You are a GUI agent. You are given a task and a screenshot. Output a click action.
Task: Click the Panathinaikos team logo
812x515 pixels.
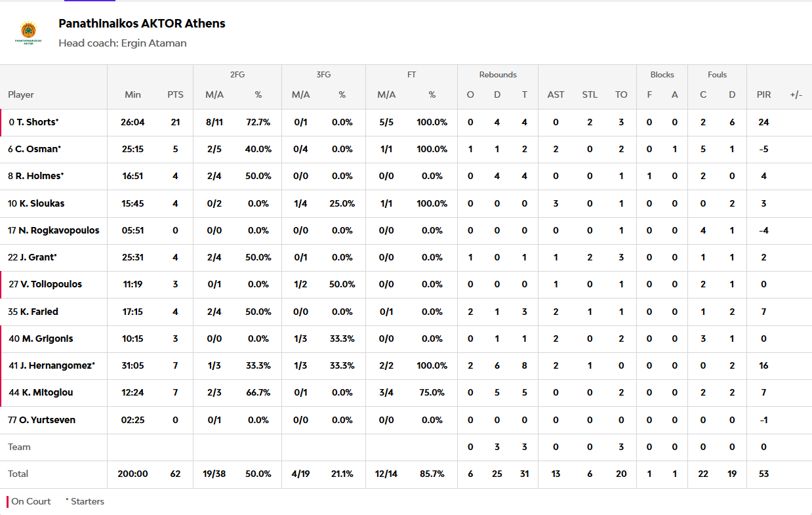29,33
